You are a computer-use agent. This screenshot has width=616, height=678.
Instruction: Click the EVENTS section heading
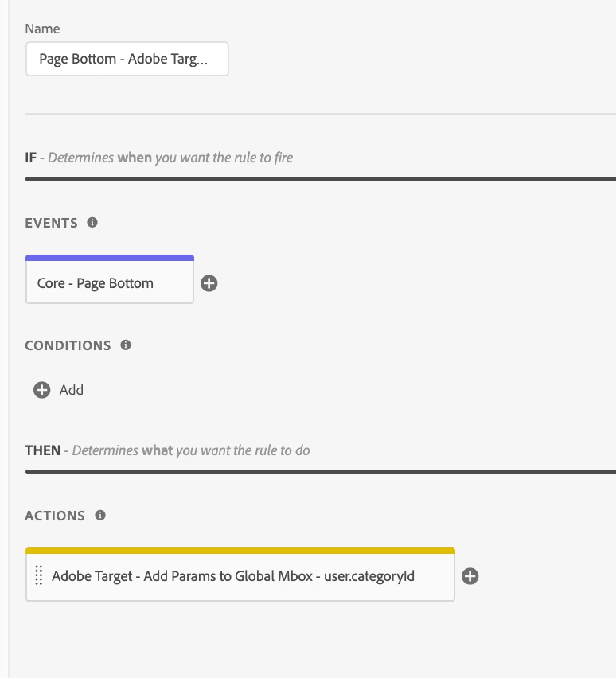coord(51,223)
